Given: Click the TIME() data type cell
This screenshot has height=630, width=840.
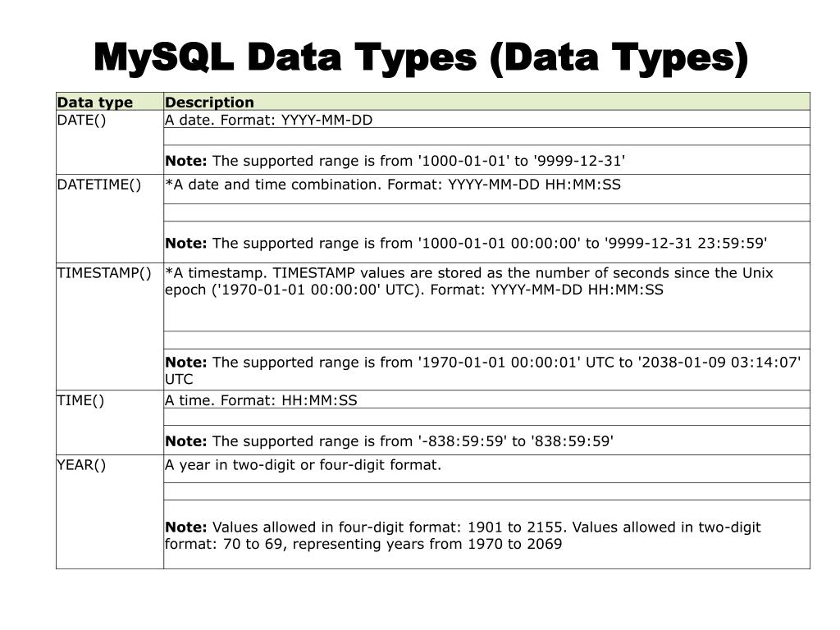Looking at the screenshot, I should tap(109, 422).
